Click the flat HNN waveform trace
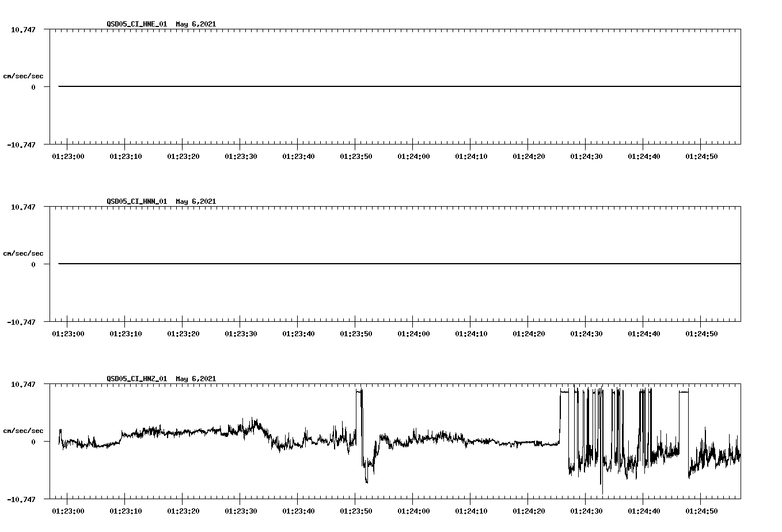This screenshot has height=532, width=782. 346,264
